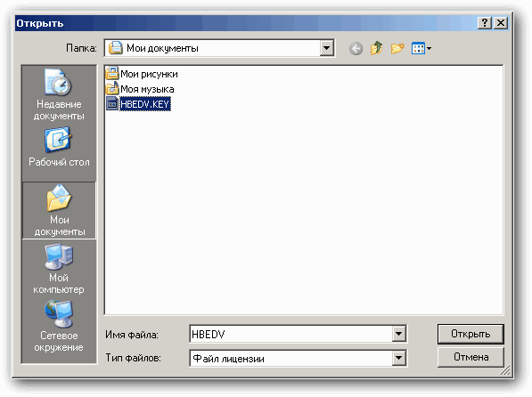Select Мои документы in the places bar
532x397 pixels.
pyautogui.click(x=60, y=211)
